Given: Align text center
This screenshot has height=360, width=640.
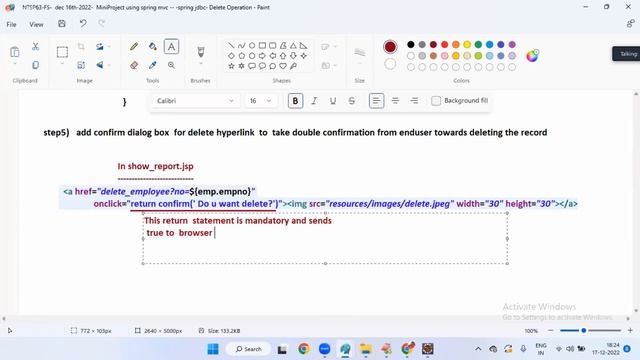Looking at the screenshot, I should tap(395, 101).
